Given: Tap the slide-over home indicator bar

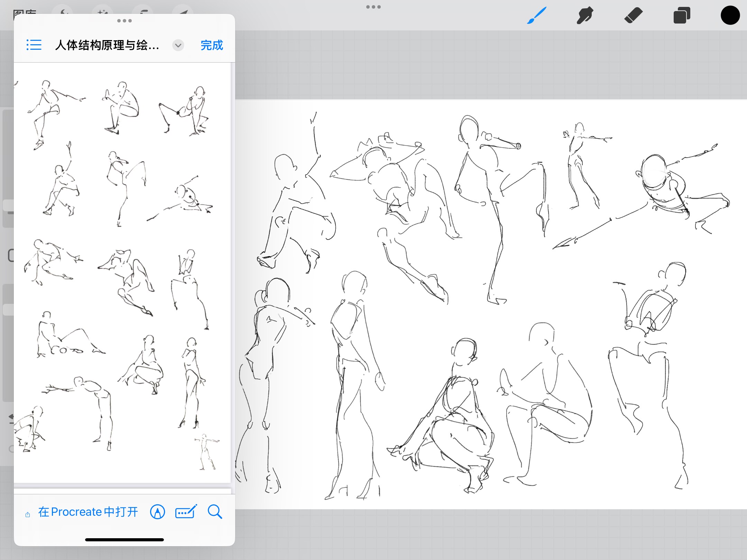Looking at the screenshot, I should coord(124,540).
